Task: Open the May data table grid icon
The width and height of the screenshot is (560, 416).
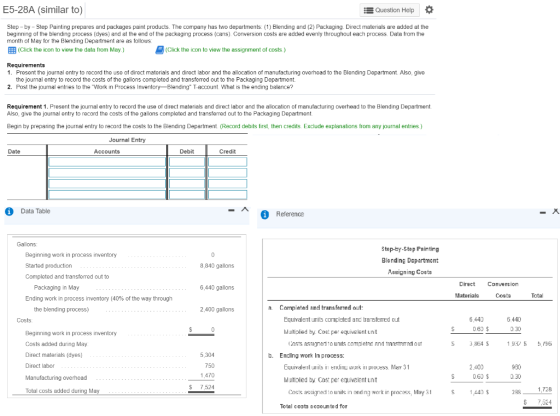Action: 12,50
